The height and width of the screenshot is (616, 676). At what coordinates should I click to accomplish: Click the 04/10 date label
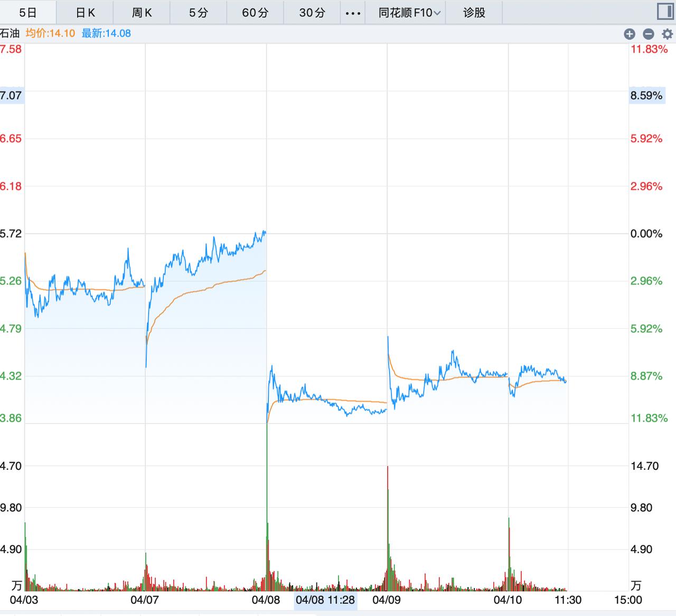[x=508, y=600]
